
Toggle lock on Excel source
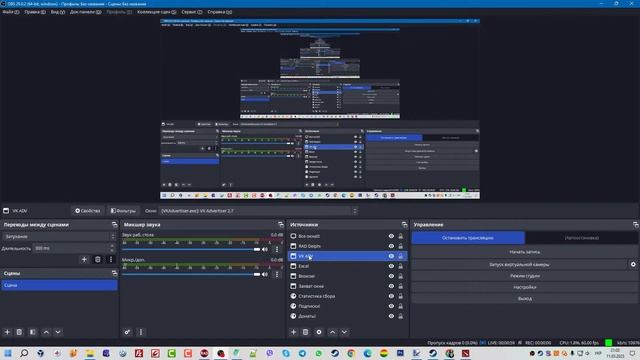400,266
